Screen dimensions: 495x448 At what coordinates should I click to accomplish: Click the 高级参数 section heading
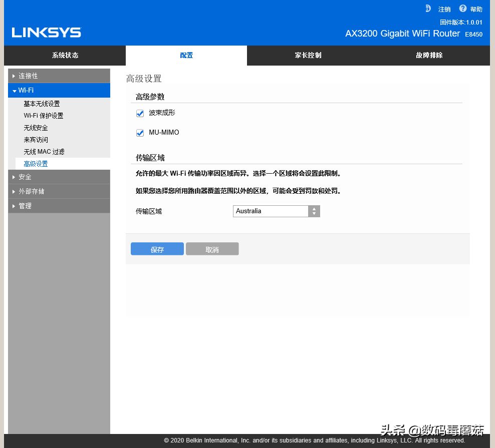(x=150, y=97)
